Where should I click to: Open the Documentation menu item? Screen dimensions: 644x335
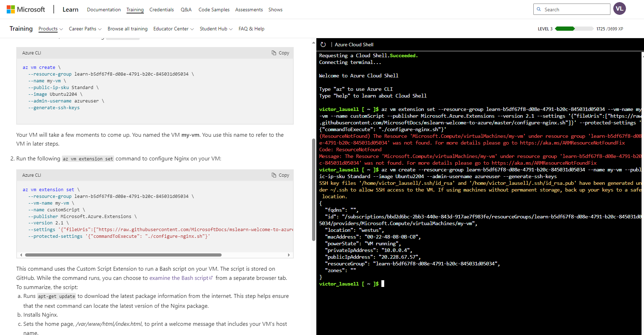(104, 10)
